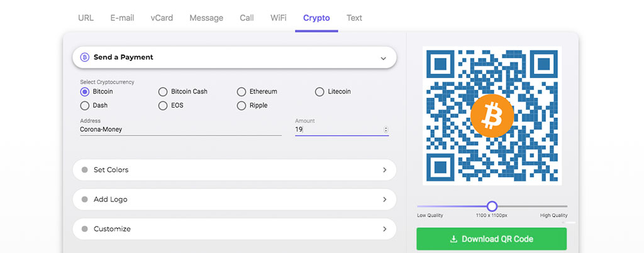Click the quality slider handle
The height and width of the screenshot is (253, 644).
492,207
